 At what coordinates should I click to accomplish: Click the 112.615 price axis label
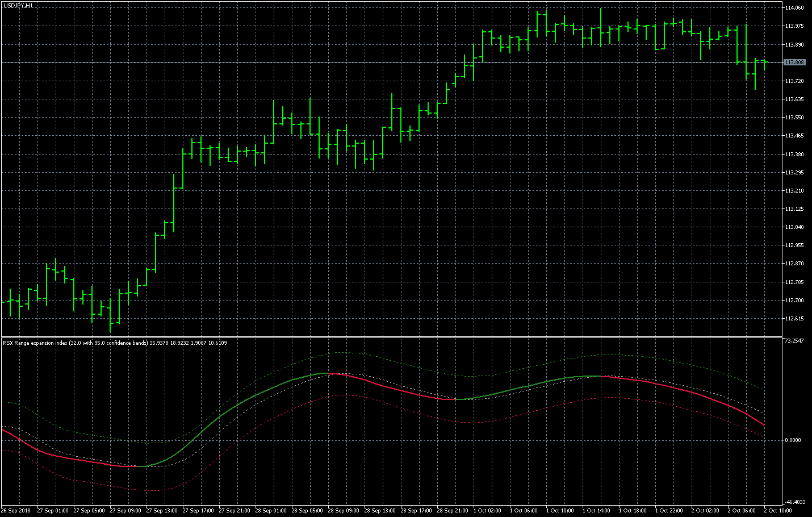pos(794,319)
